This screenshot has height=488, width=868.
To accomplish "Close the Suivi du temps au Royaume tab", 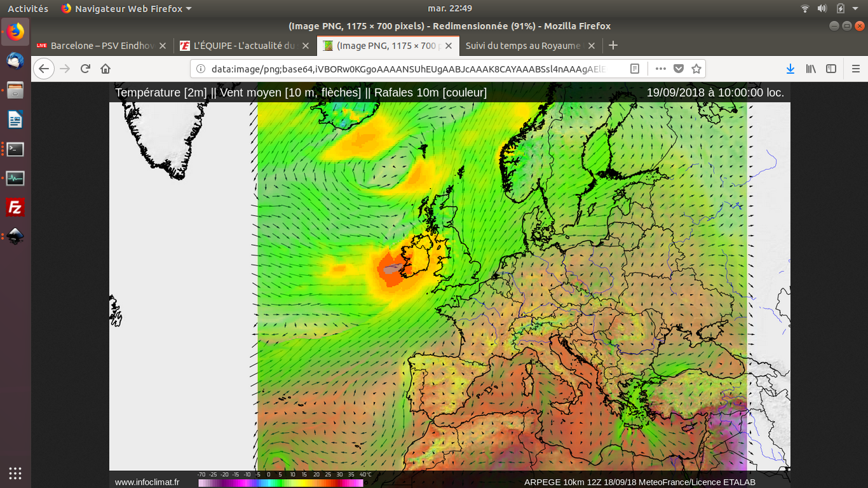I will coord(592,46).
